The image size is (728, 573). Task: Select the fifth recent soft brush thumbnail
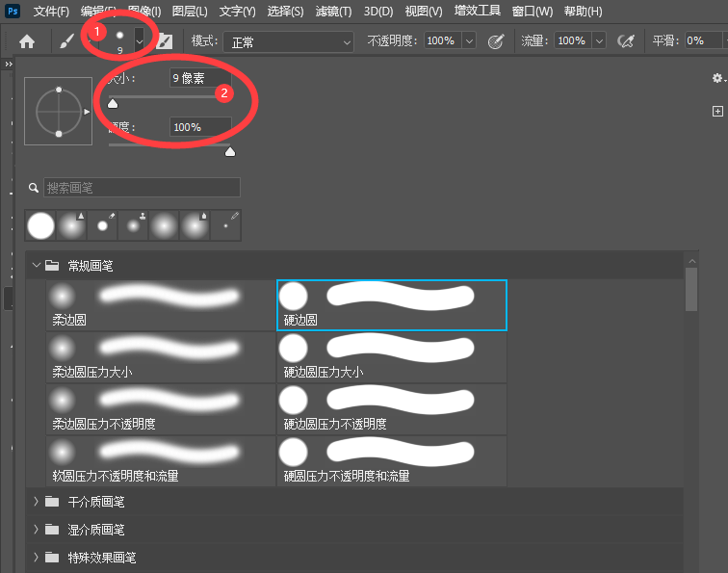pos(164,225)
